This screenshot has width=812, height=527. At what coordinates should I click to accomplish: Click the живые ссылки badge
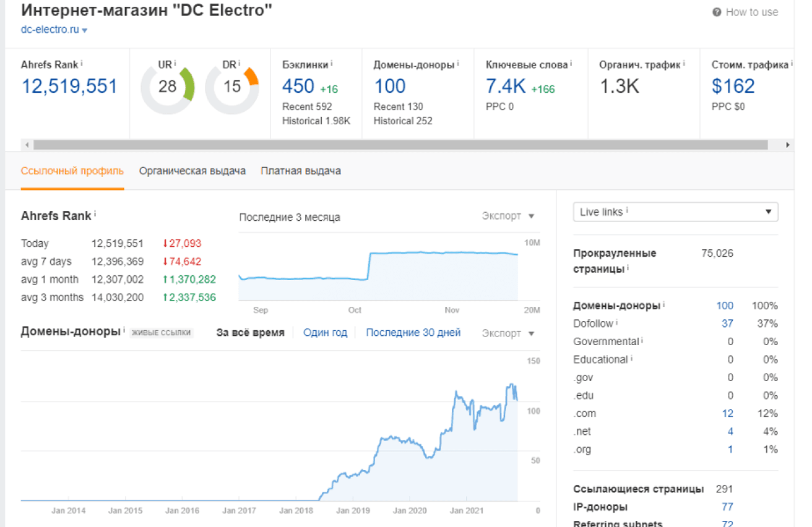pyautogui.click(x=162, y=333)
